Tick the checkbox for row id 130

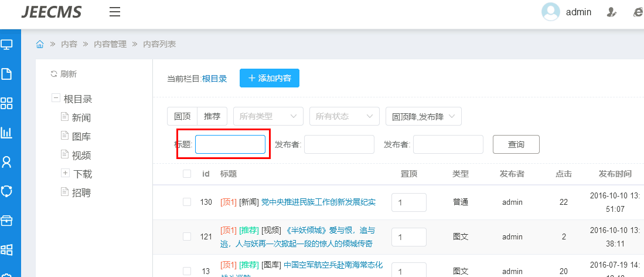click(x=187, y=202)
